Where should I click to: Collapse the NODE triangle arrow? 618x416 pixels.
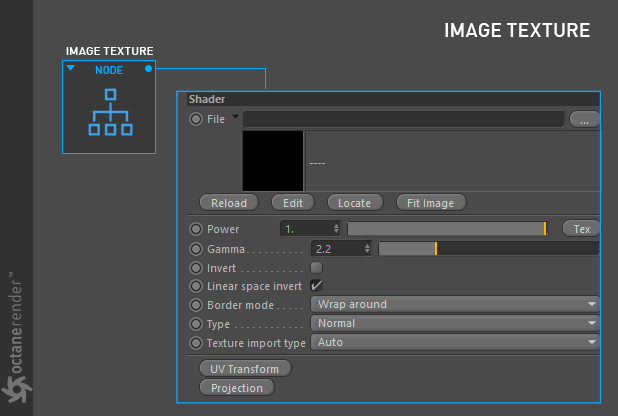point(71,68)
